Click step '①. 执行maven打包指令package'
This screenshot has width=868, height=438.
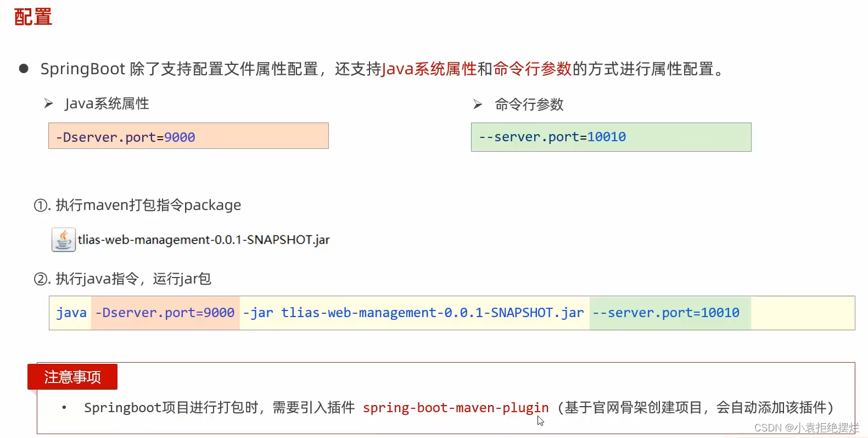137,205
